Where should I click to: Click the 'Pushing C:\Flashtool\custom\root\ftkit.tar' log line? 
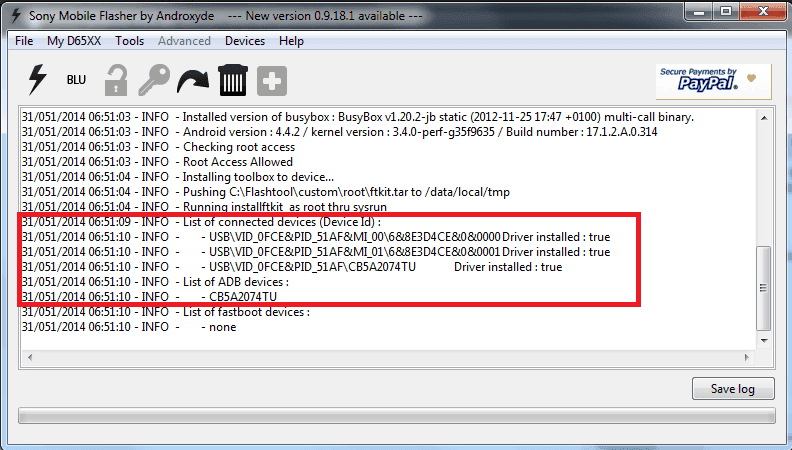click(x=266, y=192)
